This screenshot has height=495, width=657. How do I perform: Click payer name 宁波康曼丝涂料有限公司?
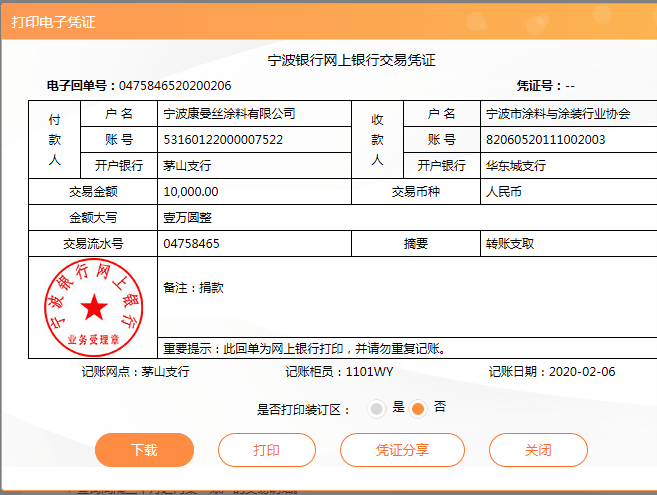tap(229, 114)
